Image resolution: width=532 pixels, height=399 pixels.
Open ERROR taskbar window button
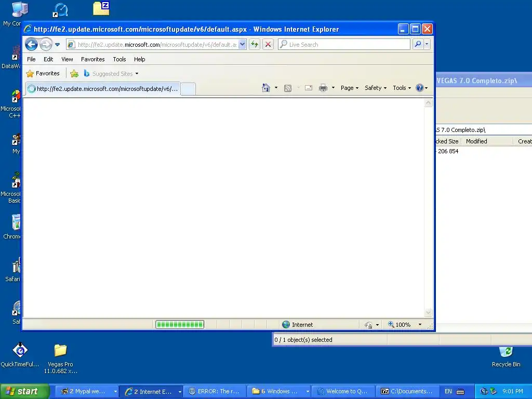(x=215, y=391)
